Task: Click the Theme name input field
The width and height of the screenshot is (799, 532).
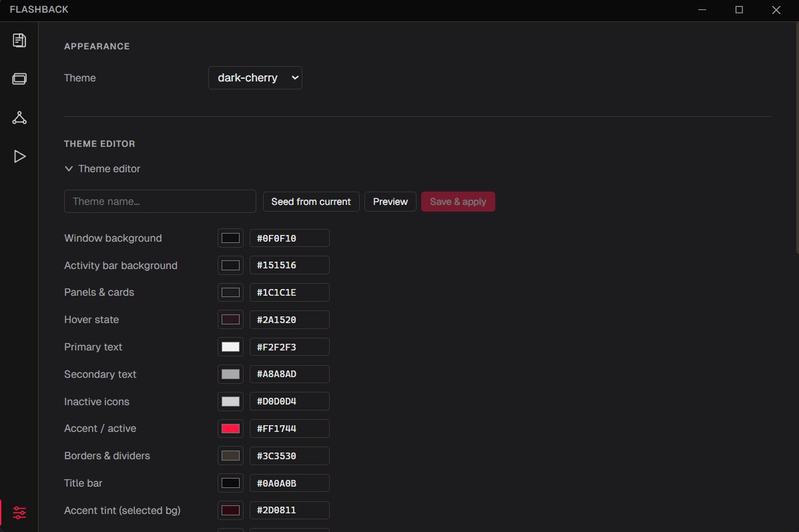Action: pos(160,202)
